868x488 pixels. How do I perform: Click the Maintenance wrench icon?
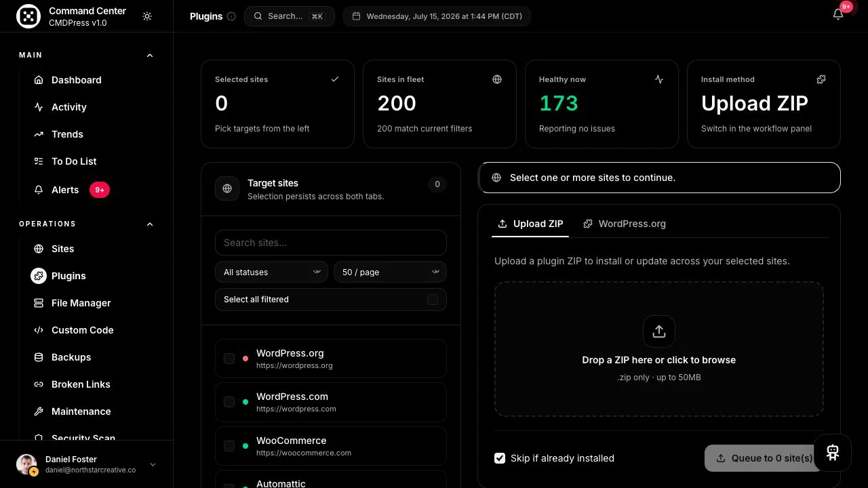click(39, 411)
